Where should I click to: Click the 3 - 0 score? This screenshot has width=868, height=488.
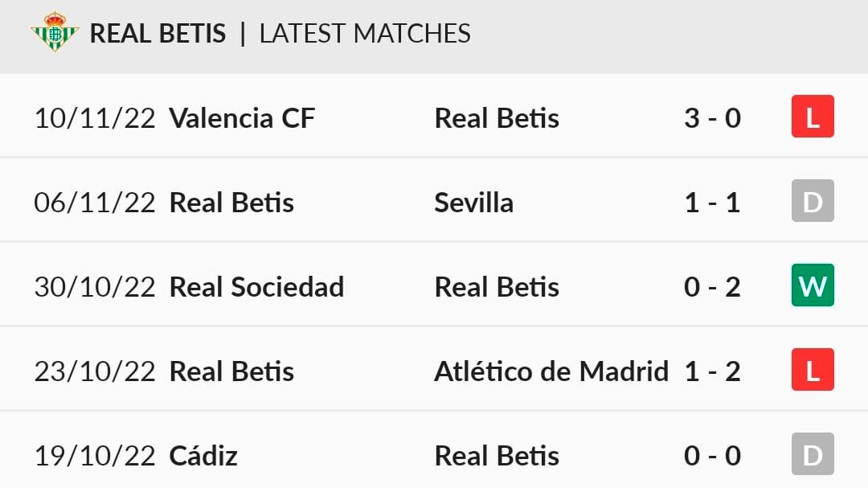pos(712,118)
